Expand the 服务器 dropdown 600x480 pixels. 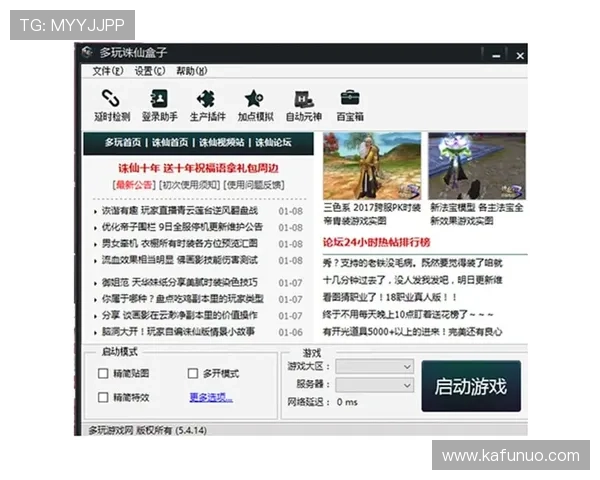point(375,385)
